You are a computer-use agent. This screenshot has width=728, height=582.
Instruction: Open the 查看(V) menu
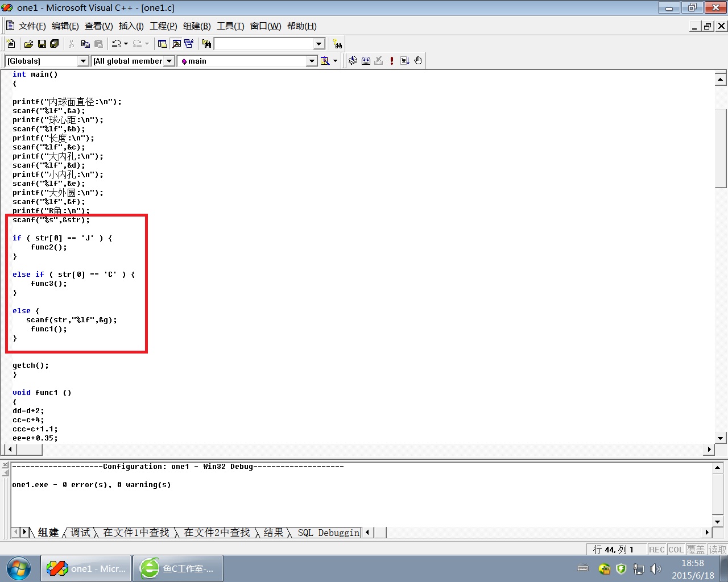(98, 26)
